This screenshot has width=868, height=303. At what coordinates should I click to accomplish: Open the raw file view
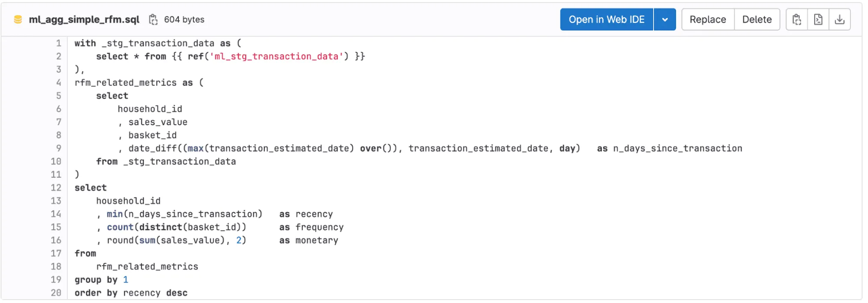(x=818, y=20)
